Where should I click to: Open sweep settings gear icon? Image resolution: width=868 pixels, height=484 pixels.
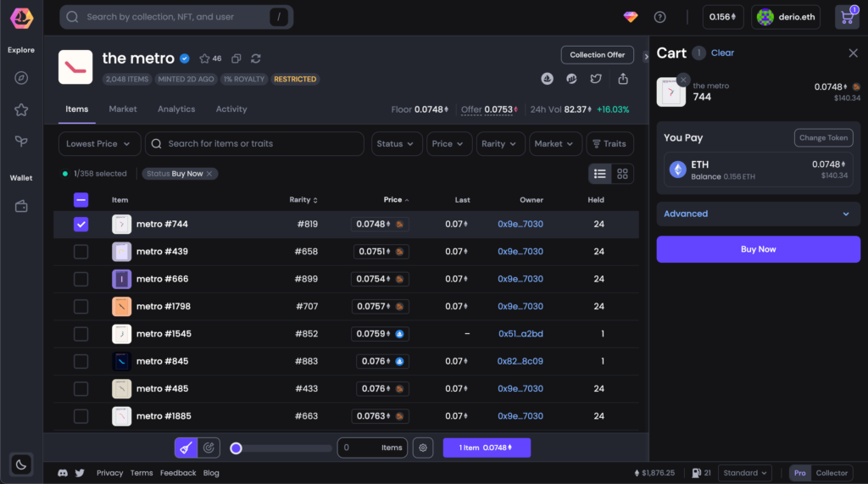423,448
